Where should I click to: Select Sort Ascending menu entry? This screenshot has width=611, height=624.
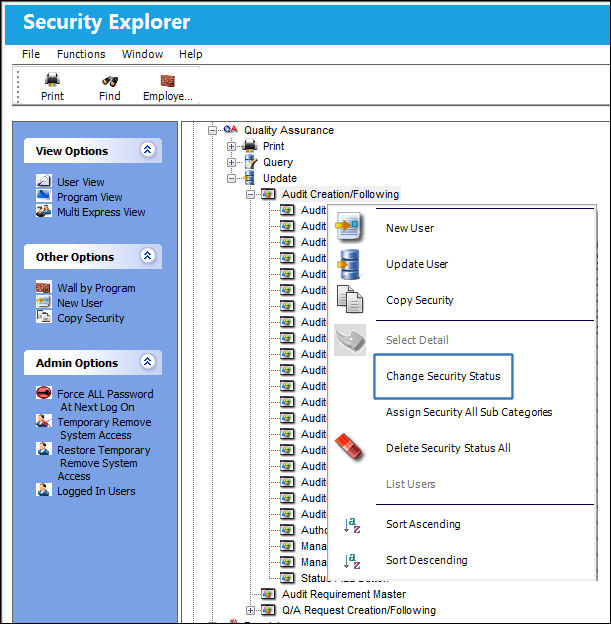[x=423, y=524]
